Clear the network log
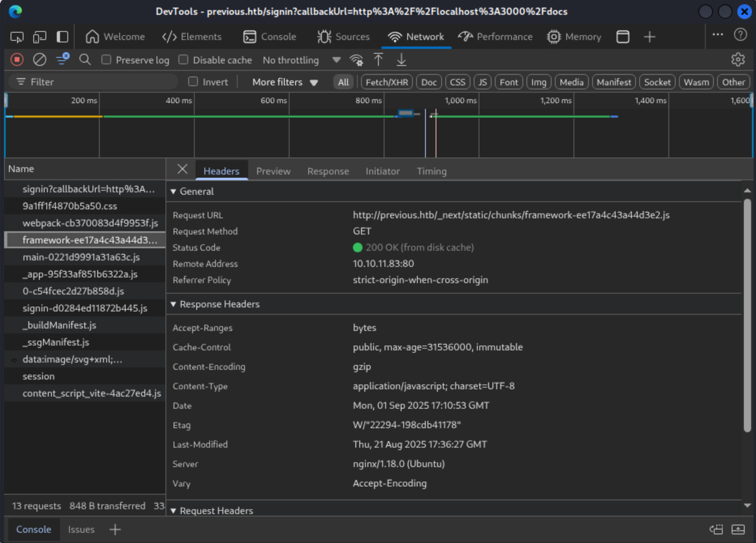Image resolution: width=756 pixels, height=543 pixels. pyautogui.click(x=39, y=60)
